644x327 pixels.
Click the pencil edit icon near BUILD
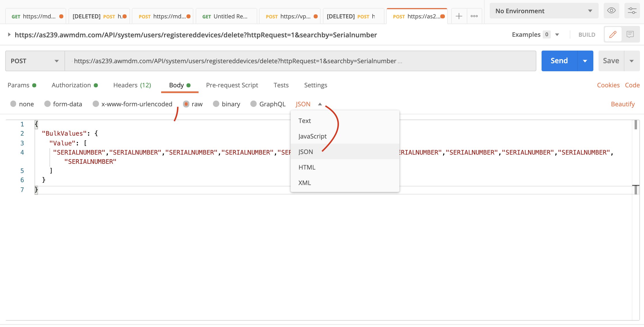(x=613, y=34)
